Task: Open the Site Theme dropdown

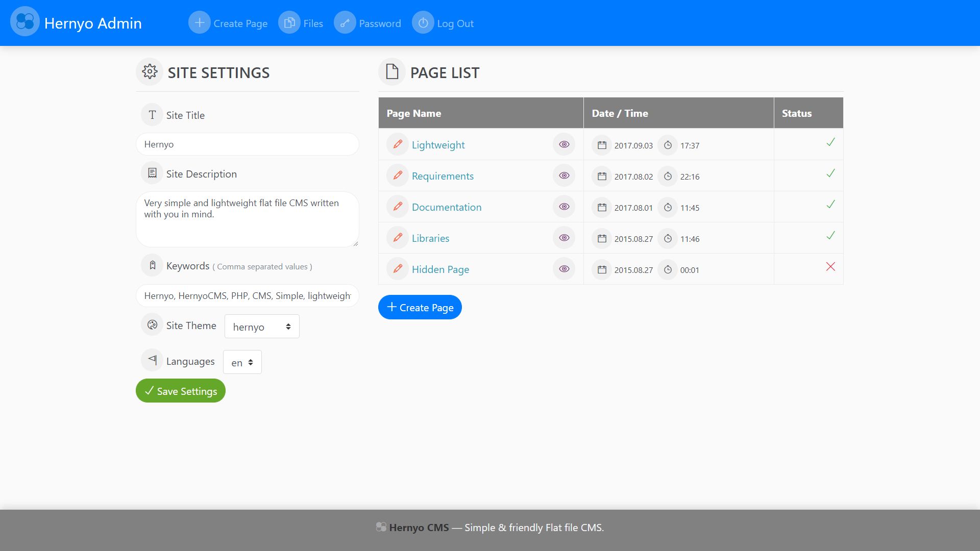Action: click(x=262, y=327)
